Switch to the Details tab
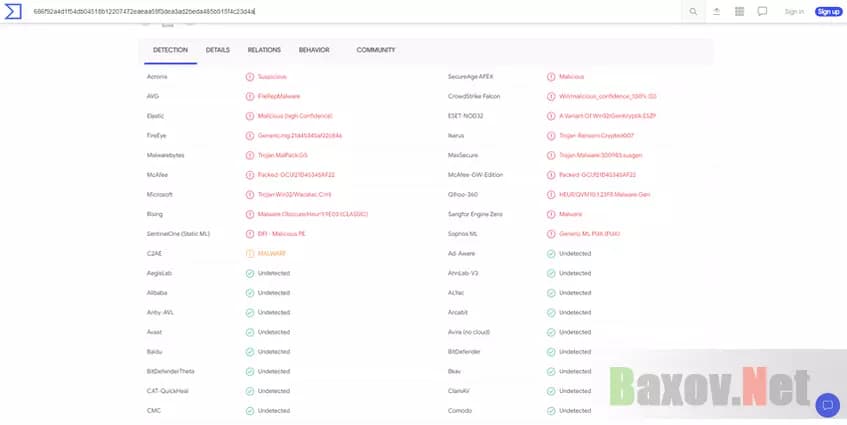Image resolution: width=847 pixels, height=425 pixels. [x=218, y=50]
